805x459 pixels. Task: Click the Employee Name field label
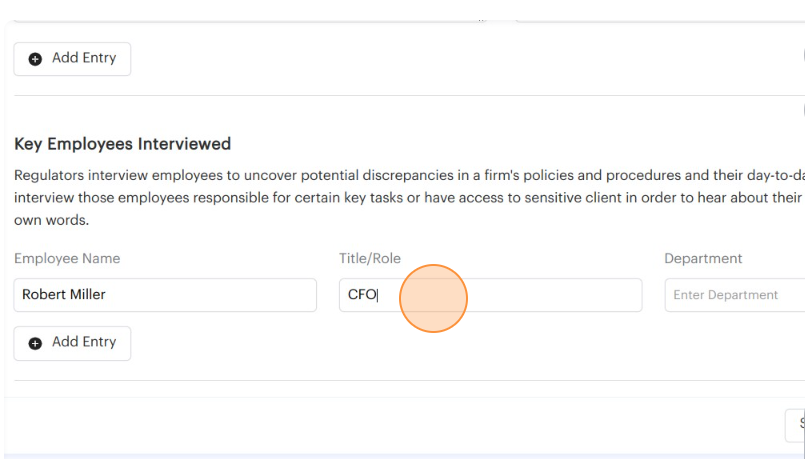click(67, 258)
